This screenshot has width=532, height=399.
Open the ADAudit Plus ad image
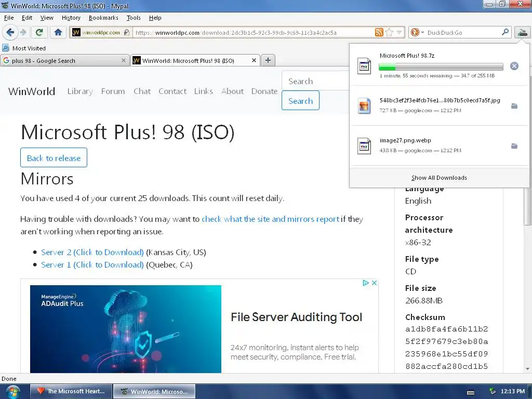point(126,329)
